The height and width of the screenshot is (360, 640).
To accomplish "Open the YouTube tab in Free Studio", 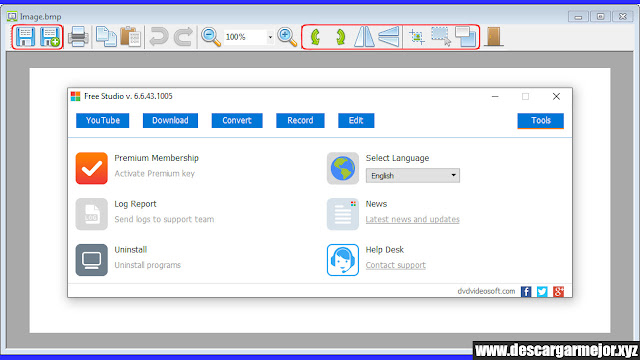I will (x=102, y=120).
